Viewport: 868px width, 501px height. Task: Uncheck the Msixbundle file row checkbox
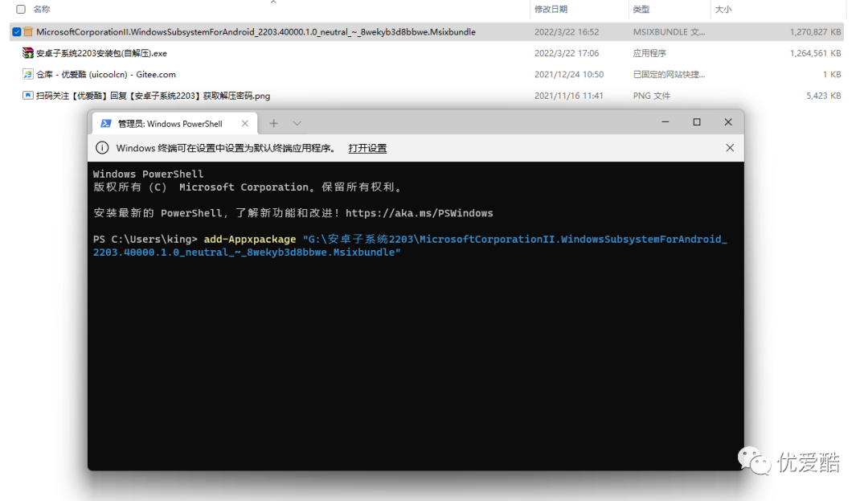pos(17,32)
